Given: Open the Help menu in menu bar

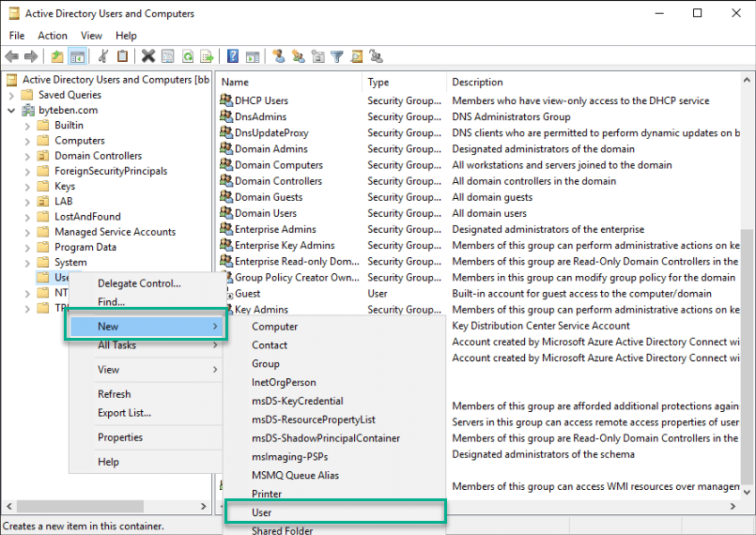Looking at the screenshot, I should [126, 36].
